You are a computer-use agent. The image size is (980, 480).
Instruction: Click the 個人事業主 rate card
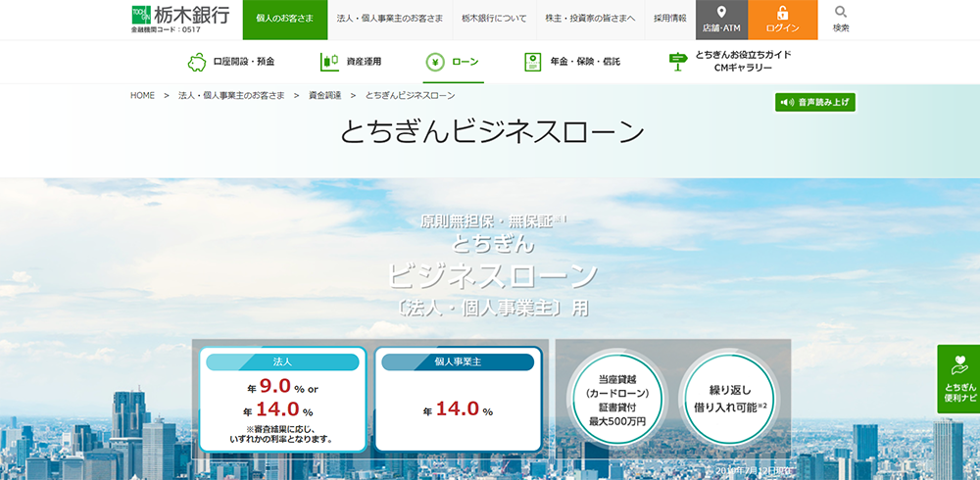[x=458, y=399]
